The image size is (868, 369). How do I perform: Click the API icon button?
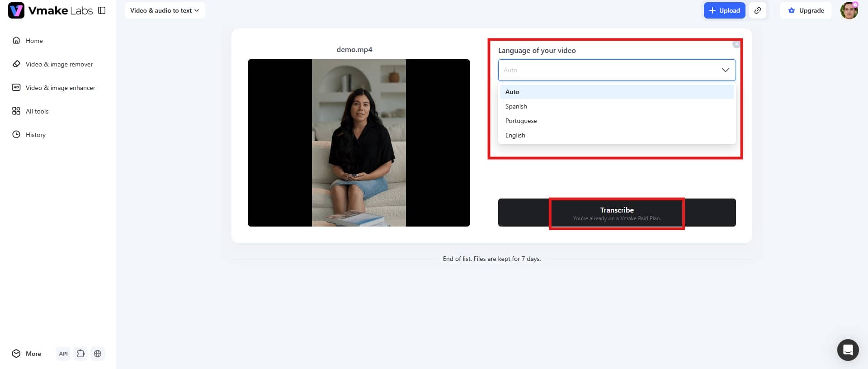click(x=63, y=354)
